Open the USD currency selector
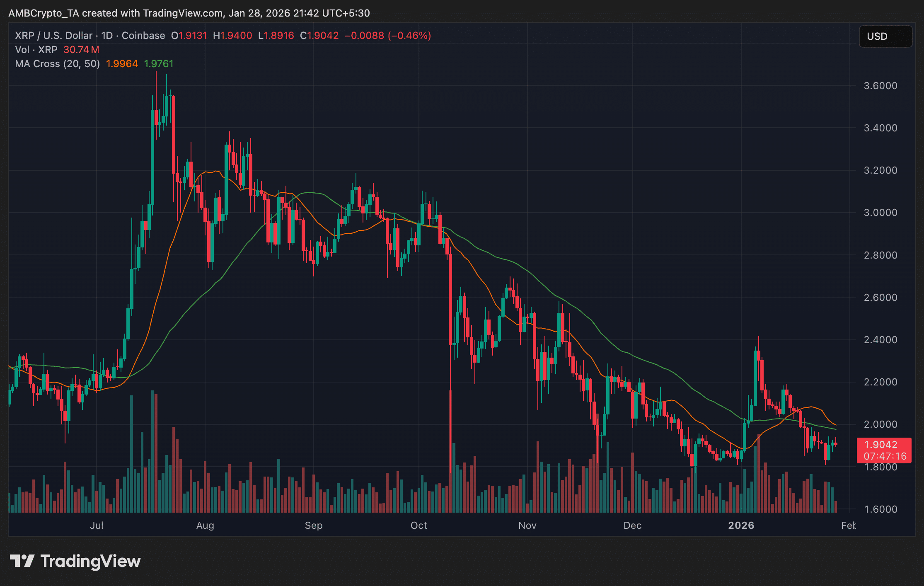This screenshot has width=924, height=586. (x=885, y=36)
